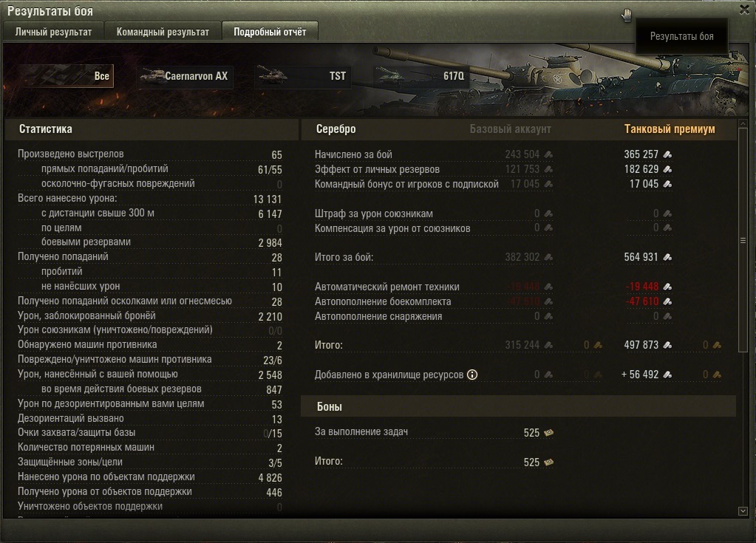Close the battle results window
The image size is (756, 543).
(x=744, y=10)
